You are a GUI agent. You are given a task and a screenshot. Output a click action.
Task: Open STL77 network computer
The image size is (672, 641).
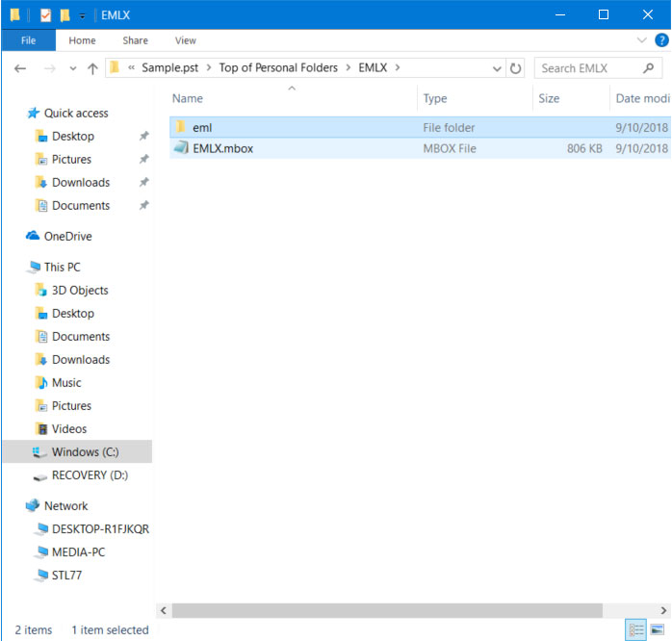point(66,576)
